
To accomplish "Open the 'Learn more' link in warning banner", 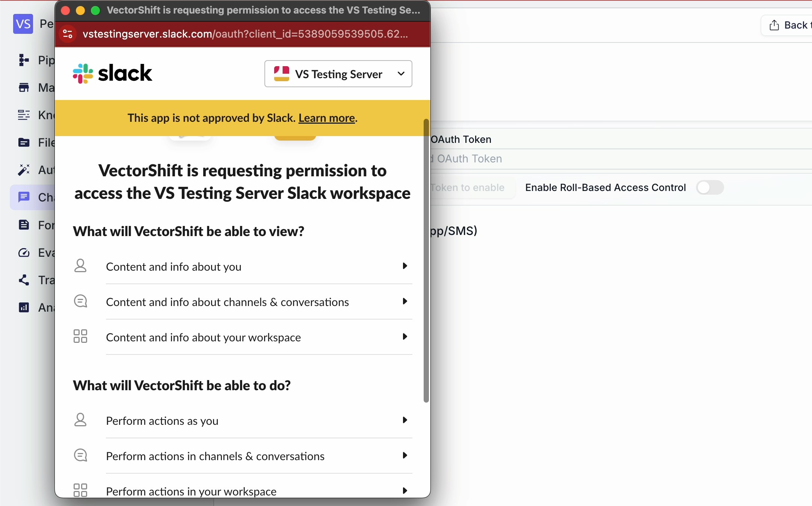I will click(326, 118).
